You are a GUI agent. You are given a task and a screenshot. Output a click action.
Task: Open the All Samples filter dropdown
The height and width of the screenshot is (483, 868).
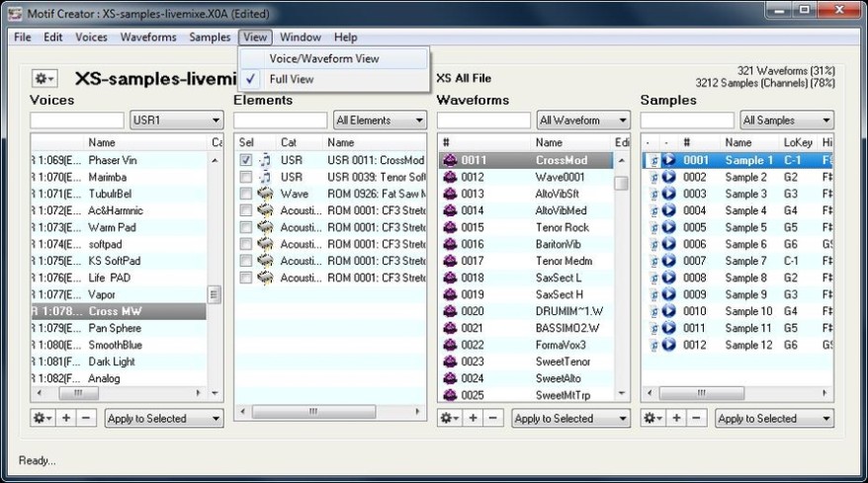(787, 121)
